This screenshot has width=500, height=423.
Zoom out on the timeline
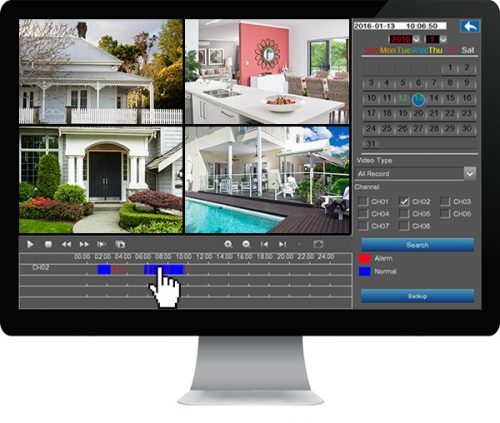click(246, 244)
